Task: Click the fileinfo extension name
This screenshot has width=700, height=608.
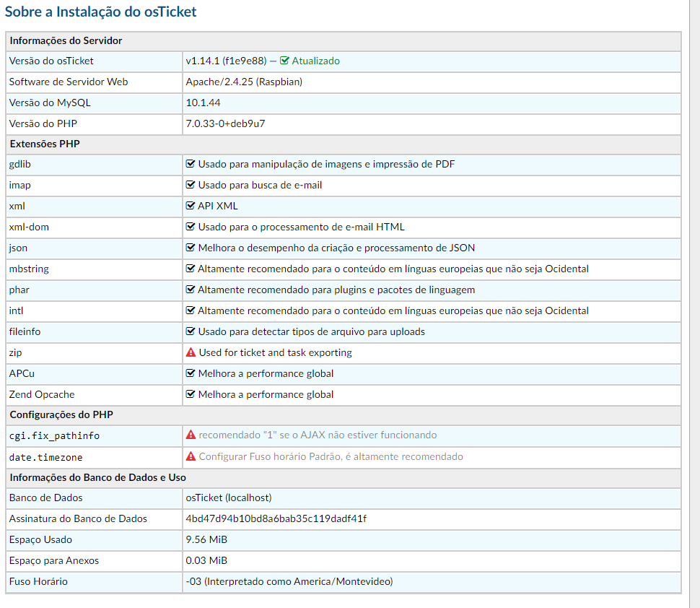Action: [x=25, y=331]
